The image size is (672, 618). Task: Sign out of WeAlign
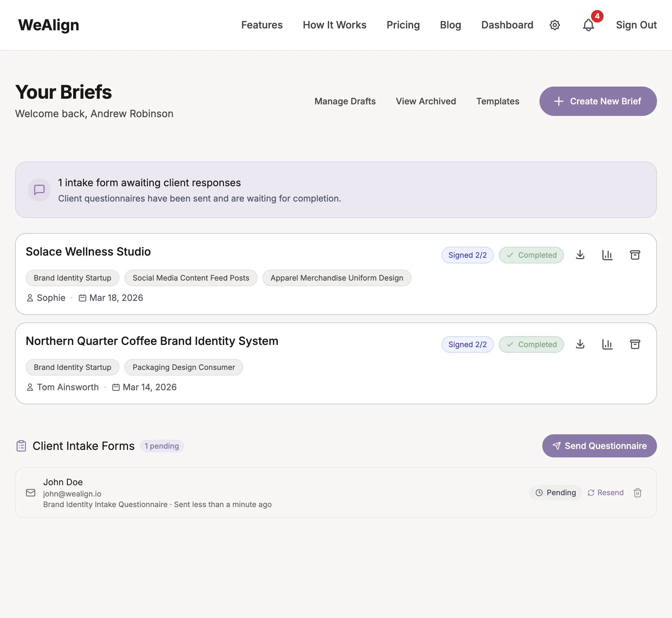(636, 25)
